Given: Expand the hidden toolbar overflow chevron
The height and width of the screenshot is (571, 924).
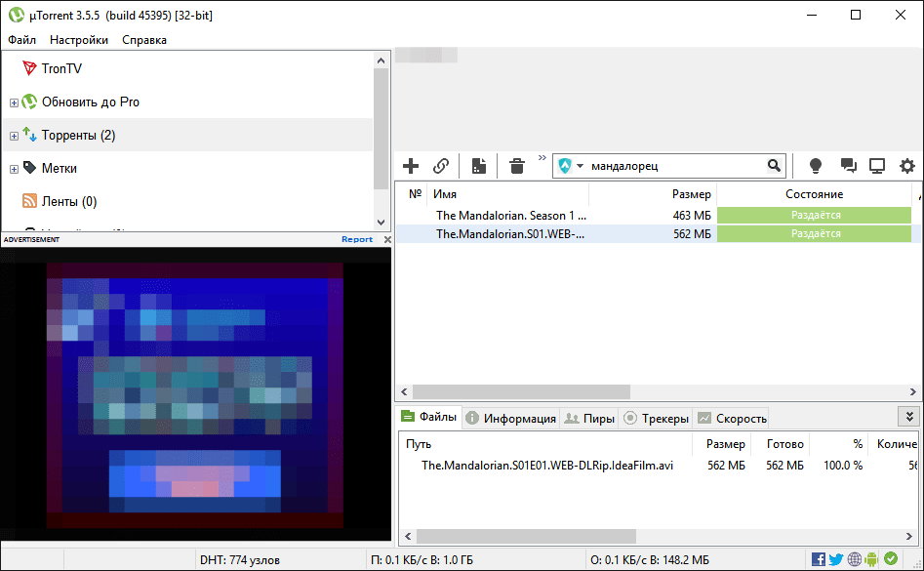Looking at the screenshot, I should tap(542, 158).
